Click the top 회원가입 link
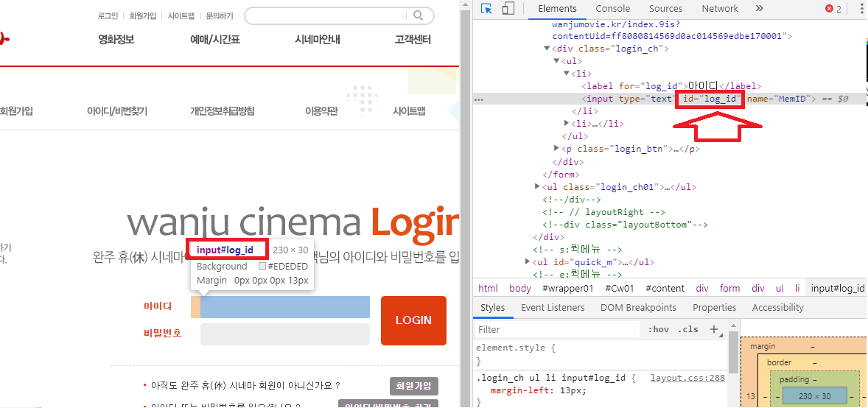 (143, 15)
